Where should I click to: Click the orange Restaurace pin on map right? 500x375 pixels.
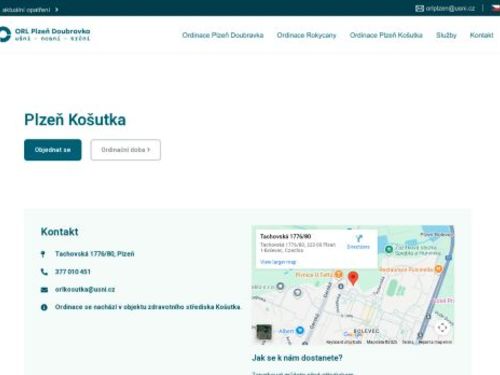(x=439, y=269)
